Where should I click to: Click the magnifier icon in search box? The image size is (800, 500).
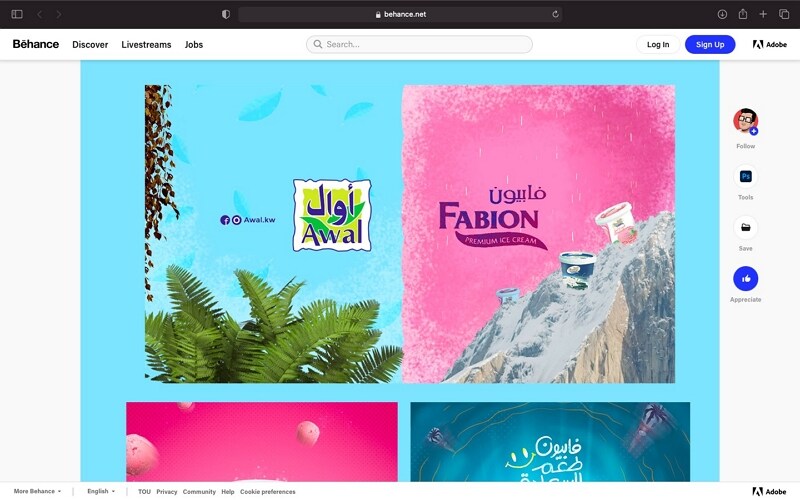[318, 44]
